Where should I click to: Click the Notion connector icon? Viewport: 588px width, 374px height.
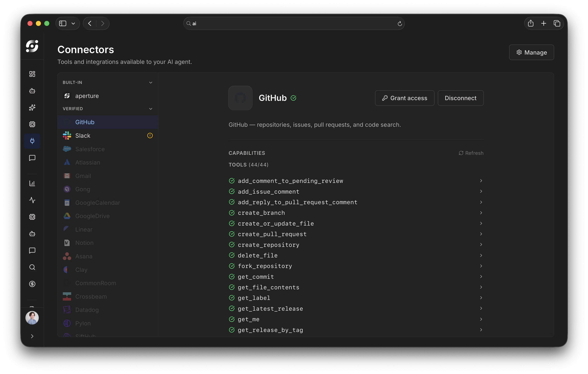(x=67, y=243)
